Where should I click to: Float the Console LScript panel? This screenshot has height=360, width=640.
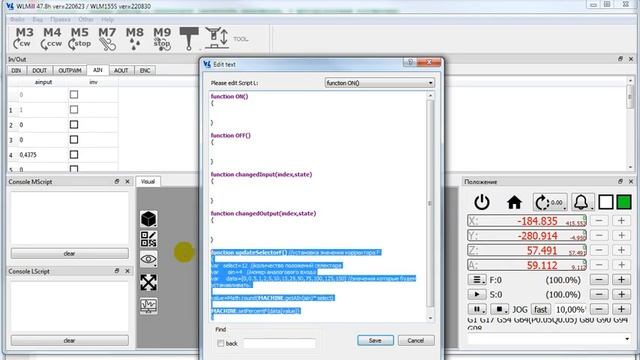(117, 271)
